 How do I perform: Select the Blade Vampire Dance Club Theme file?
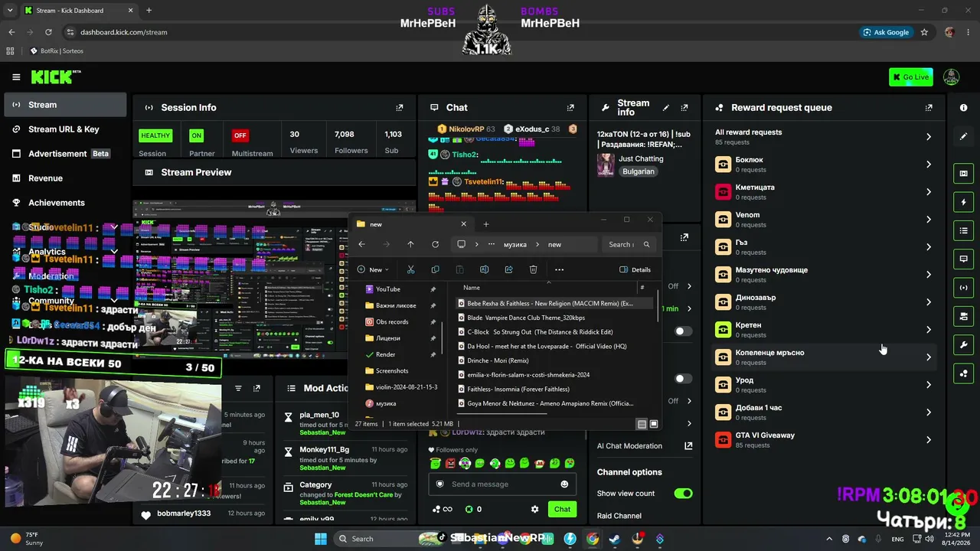pyautogui.click(x=555, y=318)
